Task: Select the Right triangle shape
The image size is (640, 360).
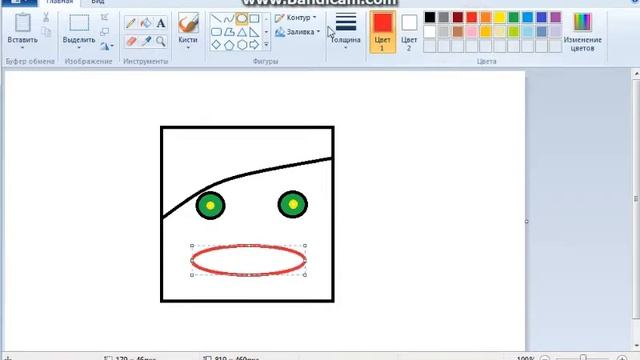Action: click(x=254, y=32)
